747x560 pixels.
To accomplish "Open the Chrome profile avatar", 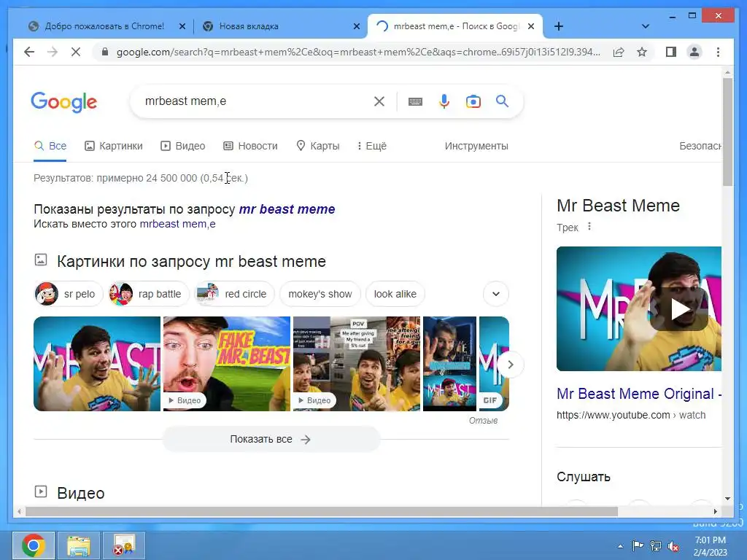I will tap(694, 52).
